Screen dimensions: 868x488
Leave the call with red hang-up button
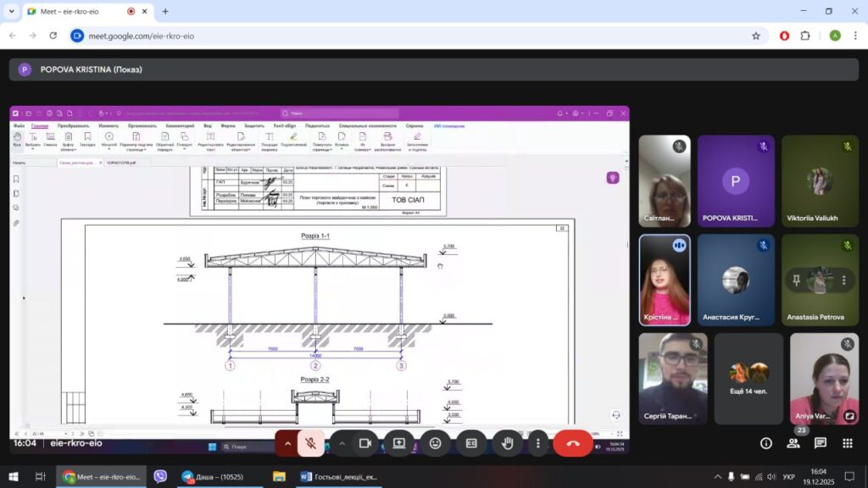573,443
